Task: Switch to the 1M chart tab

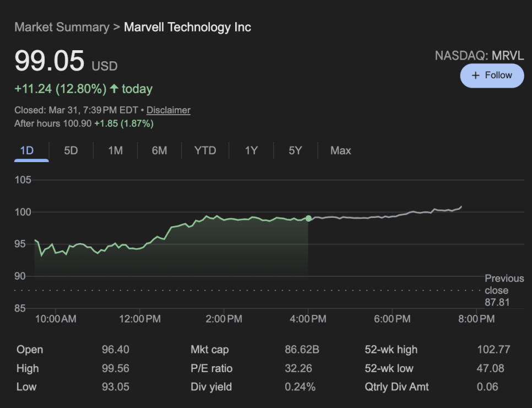Action: click(x=115, y=151)
